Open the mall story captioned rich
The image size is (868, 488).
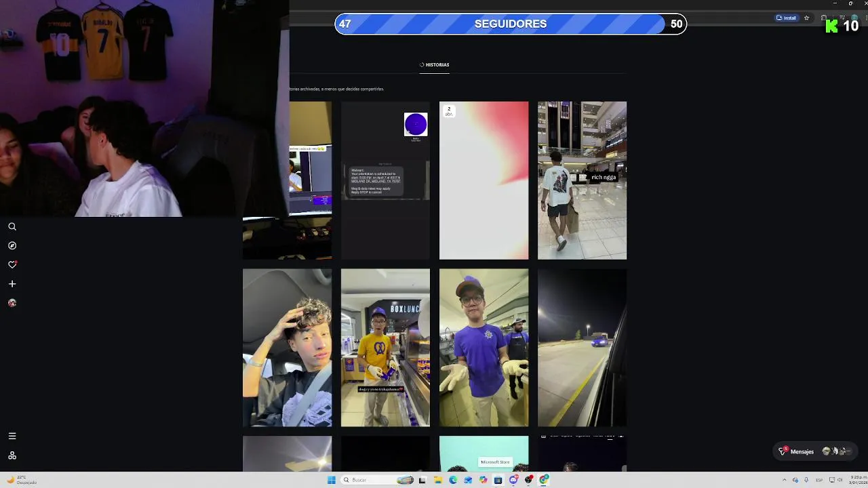[582, 180]
